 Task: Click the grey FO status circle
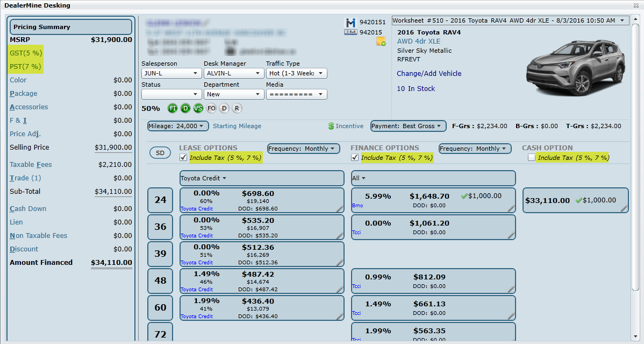tap(211, 108)
